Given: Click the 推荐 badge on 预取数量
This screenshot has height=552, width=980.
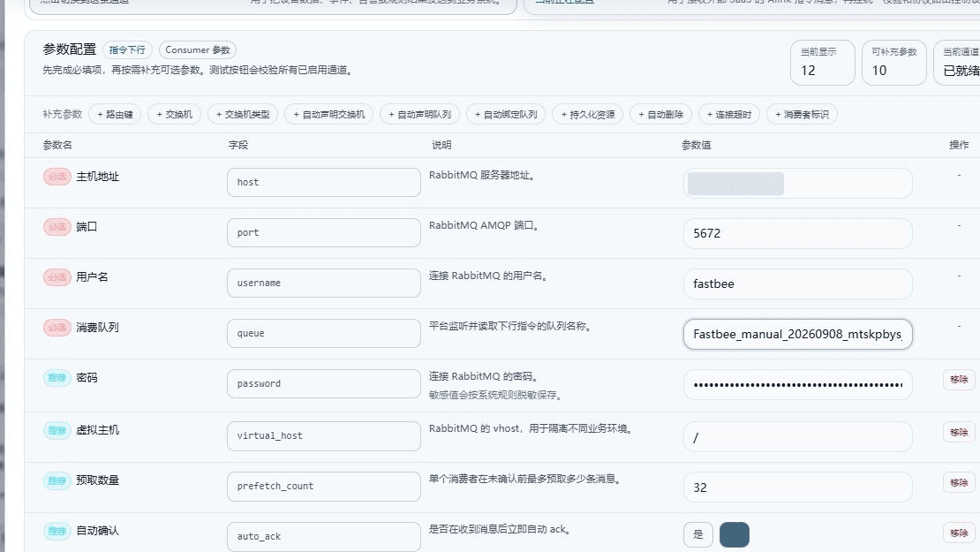Looking at the screenshot, I should point(57,480).
